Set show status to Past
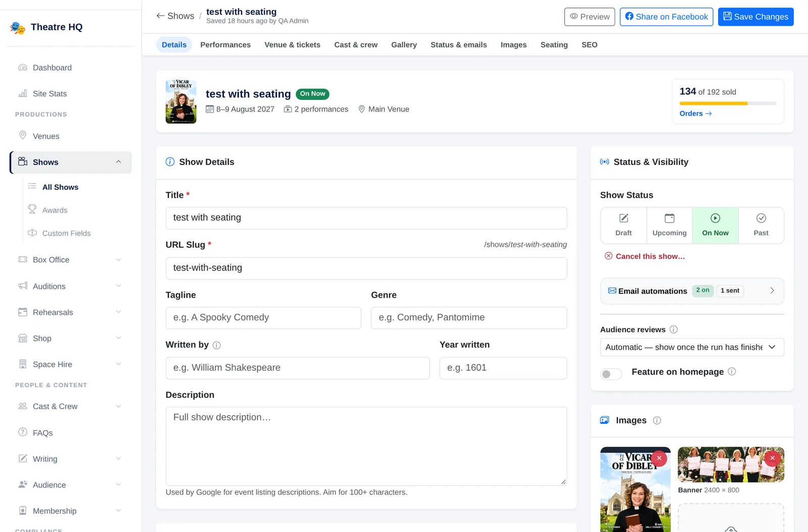Screen dimensions: 808x532 coord(761,226)
